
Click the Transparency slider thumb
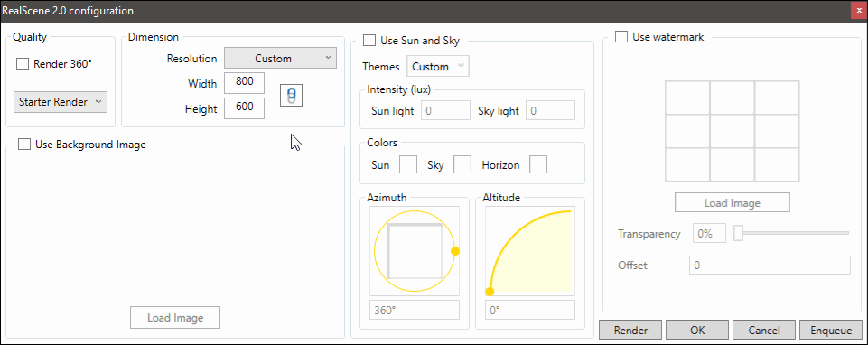(738, 233)
